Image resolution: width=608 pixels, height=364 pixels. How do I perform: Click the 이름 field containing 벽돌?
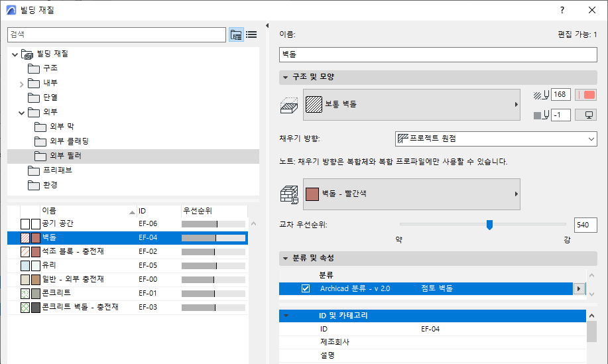click(438, 54)
